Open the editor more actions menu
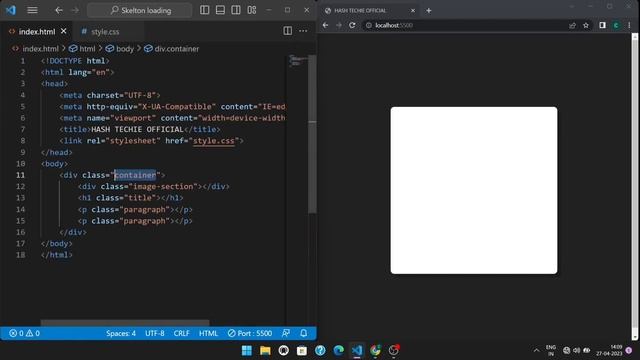The height and width of the screenshot is (360, 640). click(303, 31)
